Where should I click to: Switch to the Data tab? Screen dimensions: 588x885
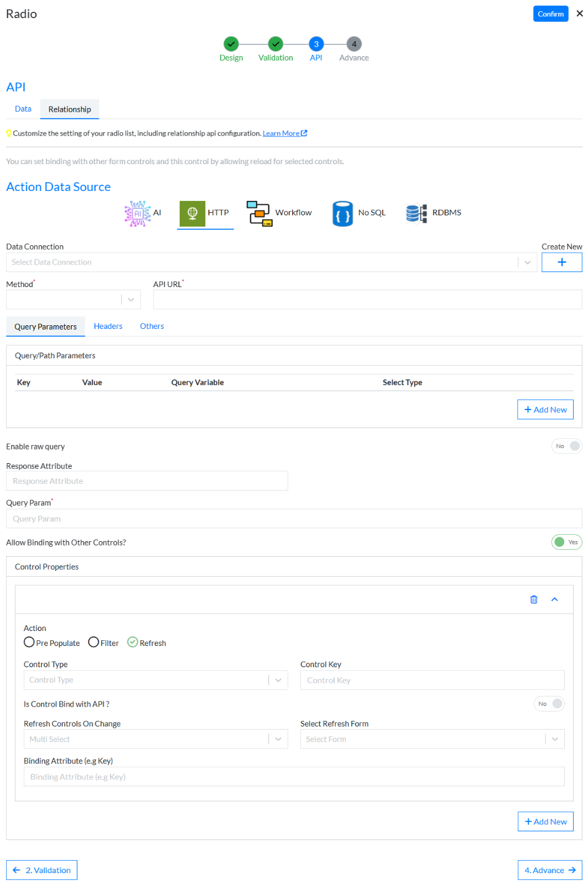23,109
